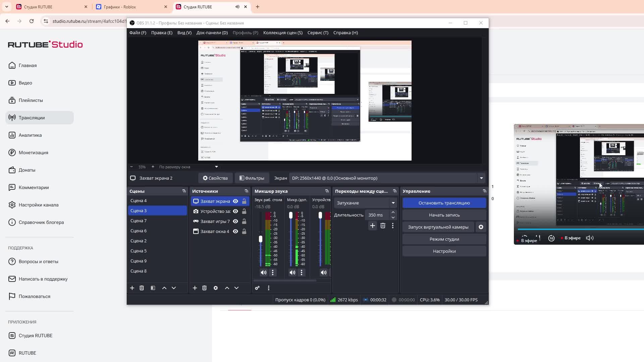644x362 pixels.
Task: Add a new scene with plus icon
Action: [x=132, y=288]
